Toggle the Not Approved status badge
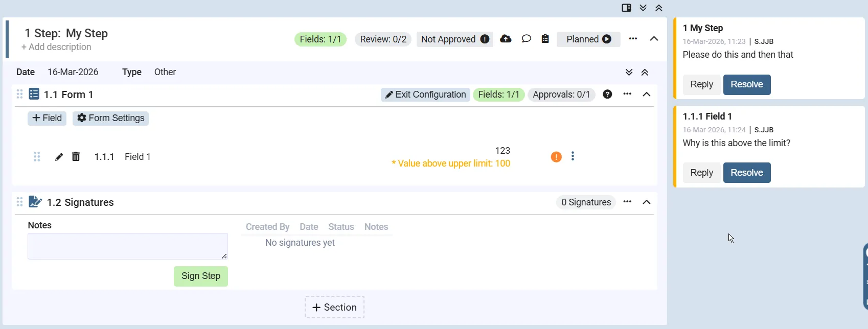868x329 pixels. coord(454,39)
